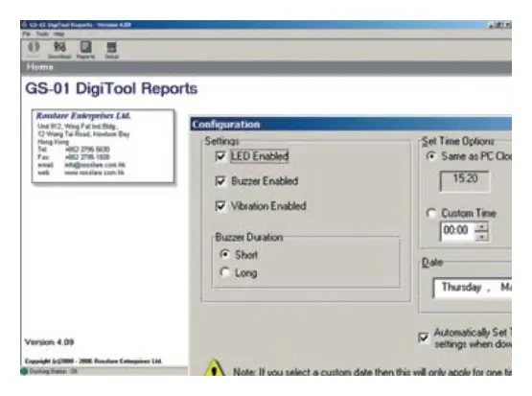This screenshot has width=532, height=396.
Task: Open the Reports toolbar icon
Action: 85,50
